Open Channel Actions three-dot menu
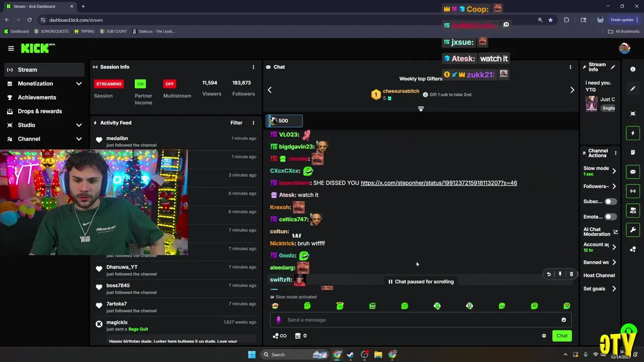 (x=615, y=152)
